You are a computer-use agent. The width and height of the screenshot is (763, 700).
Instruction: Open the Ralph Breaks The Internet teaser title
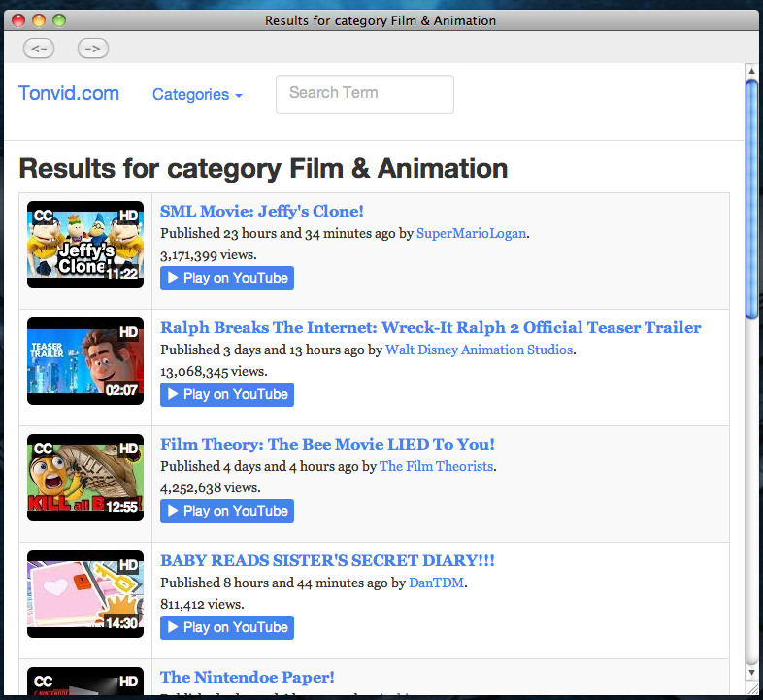click(x=431, y=327)
